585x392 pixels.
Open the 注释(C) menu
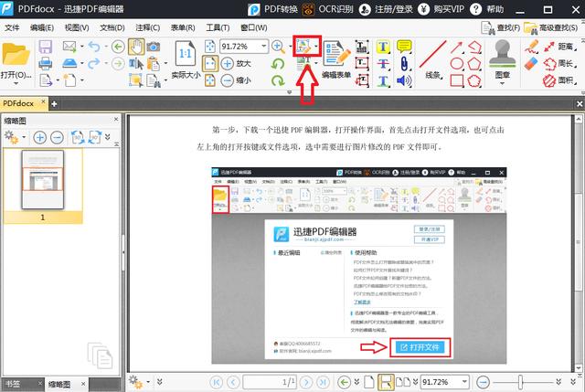147,27
